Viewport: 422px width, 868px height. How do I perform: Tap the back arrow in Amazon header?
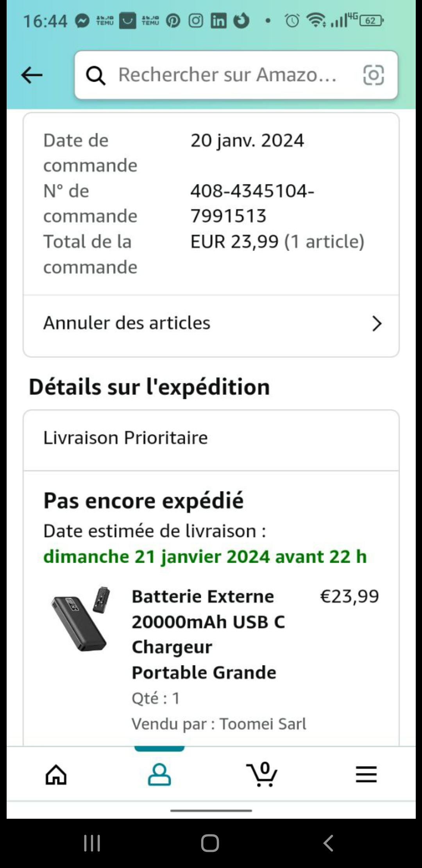(32, 75)
